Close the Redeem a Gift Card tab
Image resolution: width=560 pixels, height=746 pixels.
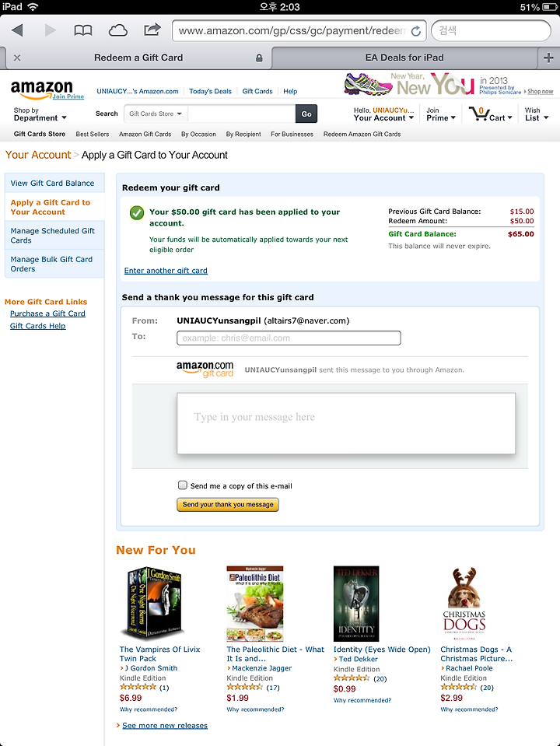[x=17, y=58]
